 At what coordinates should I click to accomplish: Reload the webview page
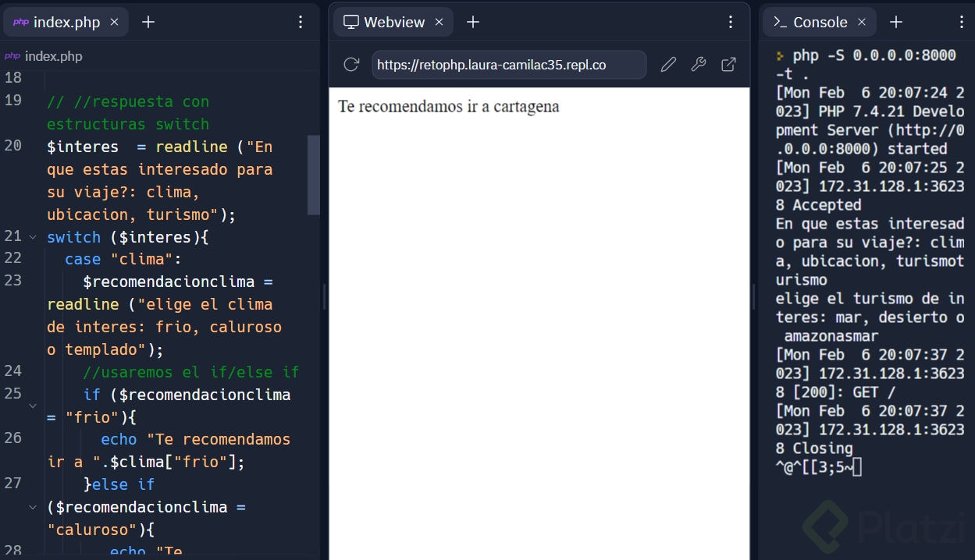point(351,65)
